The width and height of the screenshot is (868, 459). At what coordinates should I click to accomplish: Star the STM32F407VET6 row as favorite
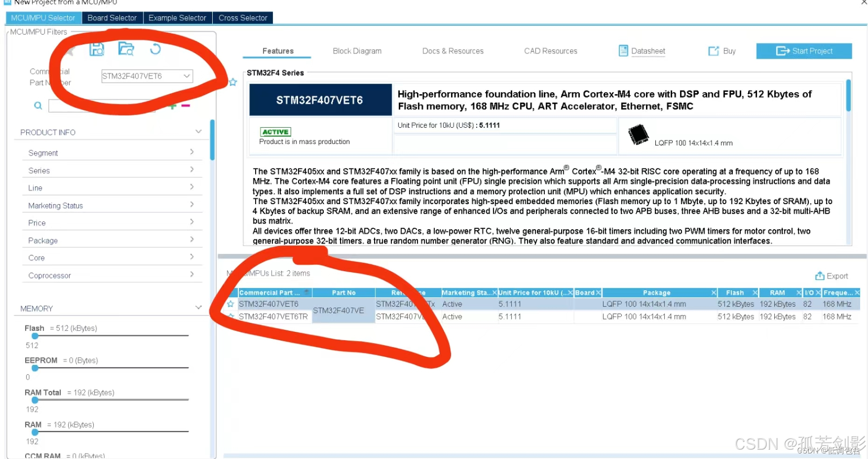tap(230, 304)
